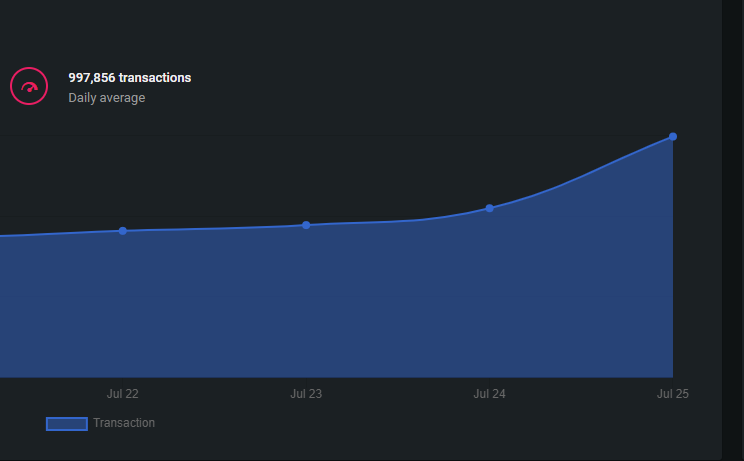Click the Jul 23 data point on chart

306,225
